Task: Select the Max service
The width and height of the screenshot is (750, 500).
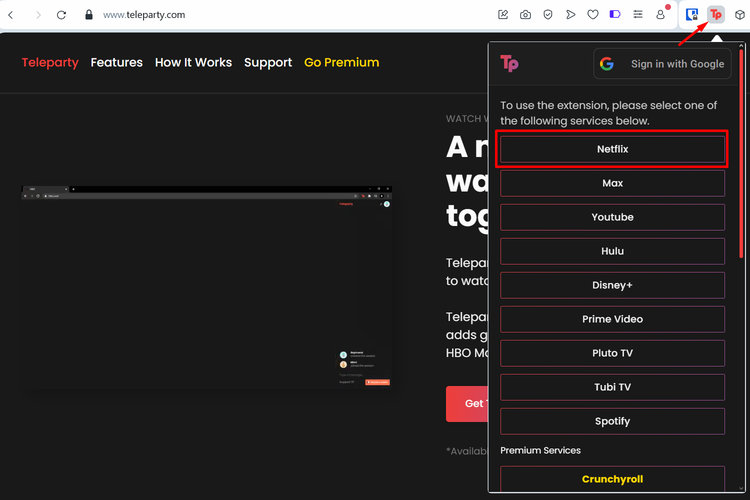Action: tap(612, 183)
